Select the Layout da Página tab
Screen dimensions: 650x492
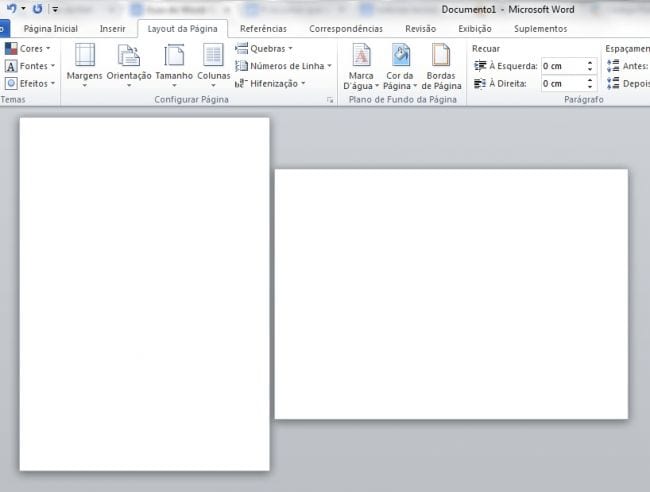(x=182, y=29)
